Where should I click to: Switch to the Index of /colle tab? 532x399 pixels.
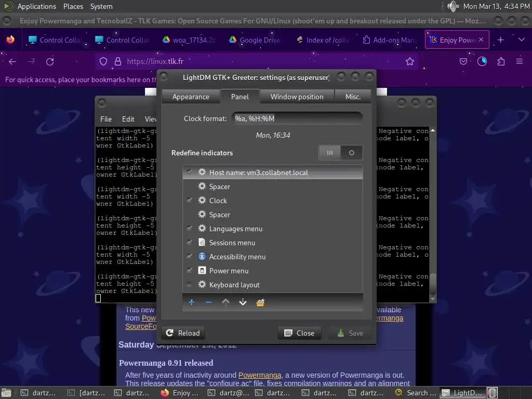322,40
